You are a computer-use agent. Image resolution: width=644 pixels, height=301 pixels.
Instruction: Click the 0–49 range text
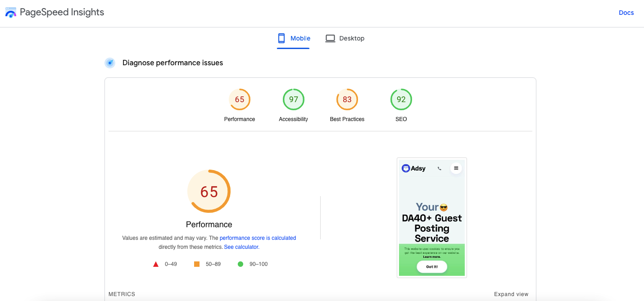pyautogui.click(x=171, y=264)
